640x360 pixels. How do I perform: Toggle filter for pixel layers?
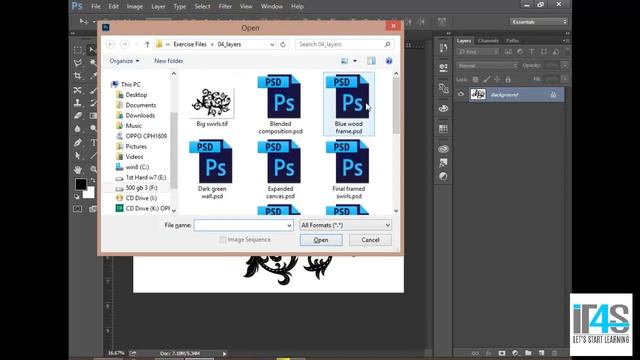pos(508,52)
